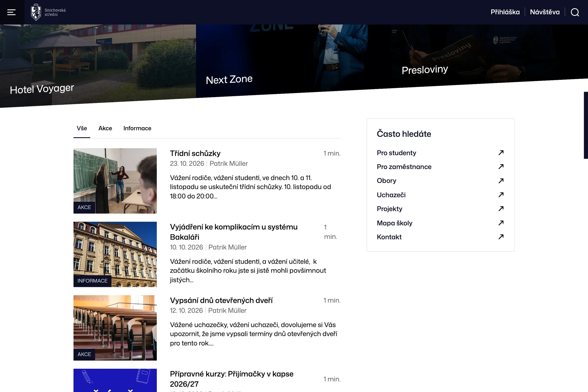The width and height of the screenshot is (588, 392).
Task: Switch to the Akce tab
Action: pos(105,128)
